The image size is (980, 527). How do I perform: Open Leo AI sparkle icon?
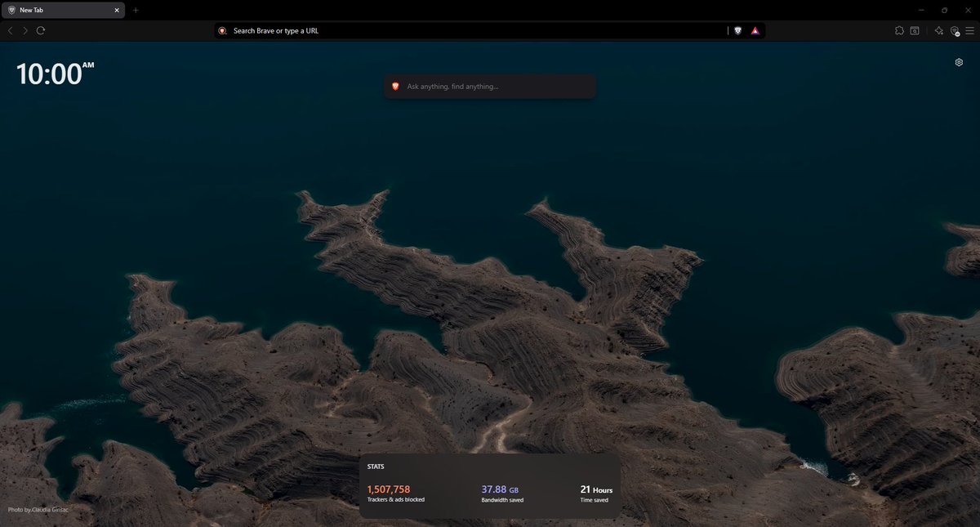coord(939,30)
